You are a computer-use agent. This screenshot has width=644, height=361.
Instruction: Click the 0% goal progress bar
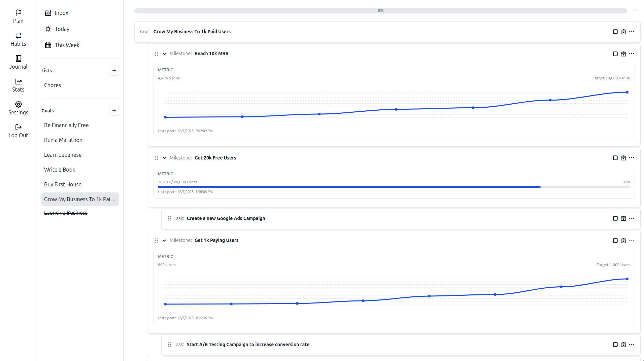coord(380,10)
